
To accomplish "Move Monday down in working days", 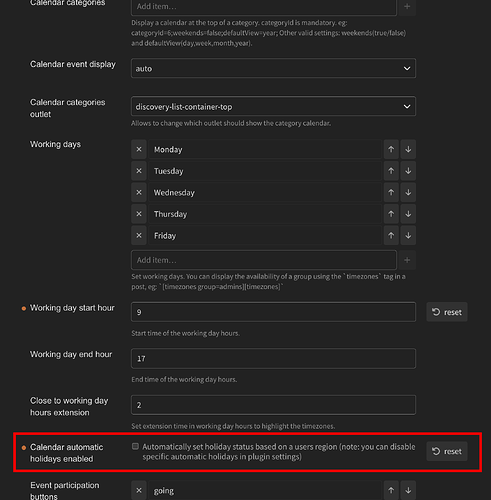I will 408,149.
